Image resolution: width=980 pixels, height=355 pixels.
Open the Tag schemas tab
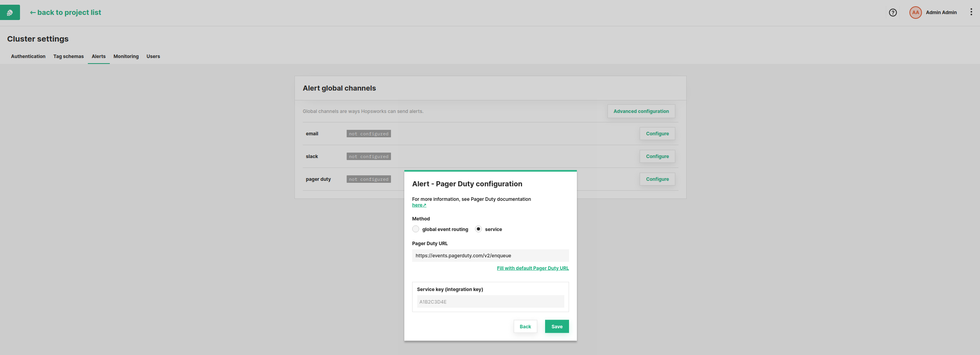pos(68,56)
